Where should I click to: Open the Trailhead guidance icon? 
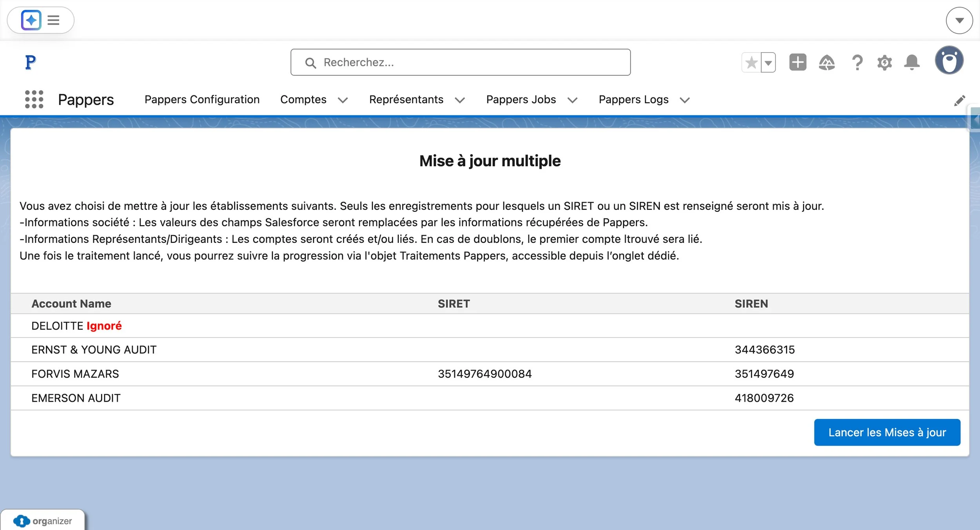click(826, 63)
